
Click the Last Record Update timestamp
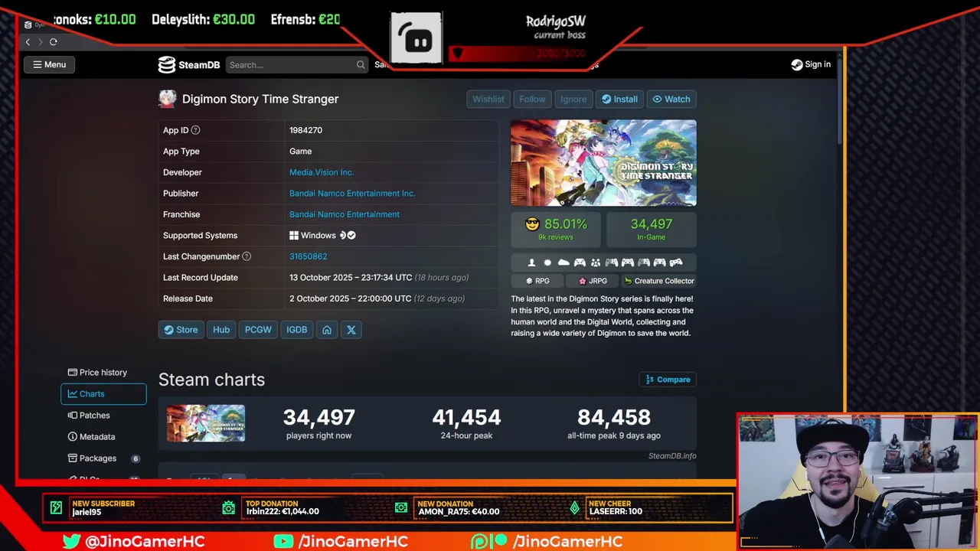coord(351,278)
